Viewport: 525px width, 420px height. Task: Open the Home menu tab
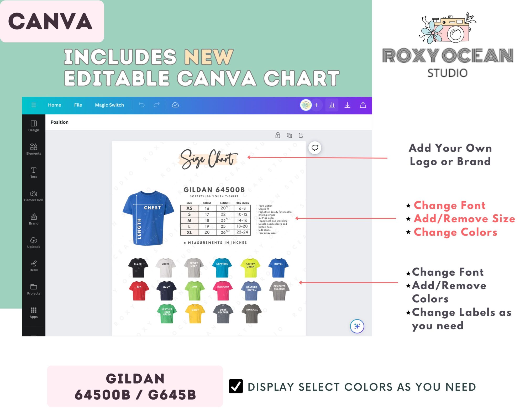pyautogui.click(x=54, y=105)
